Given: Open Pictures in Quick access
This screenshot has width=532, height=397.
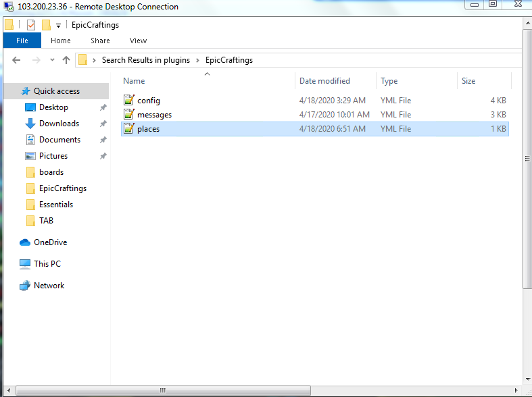Looking at the screenshot, I should point(53,156).
